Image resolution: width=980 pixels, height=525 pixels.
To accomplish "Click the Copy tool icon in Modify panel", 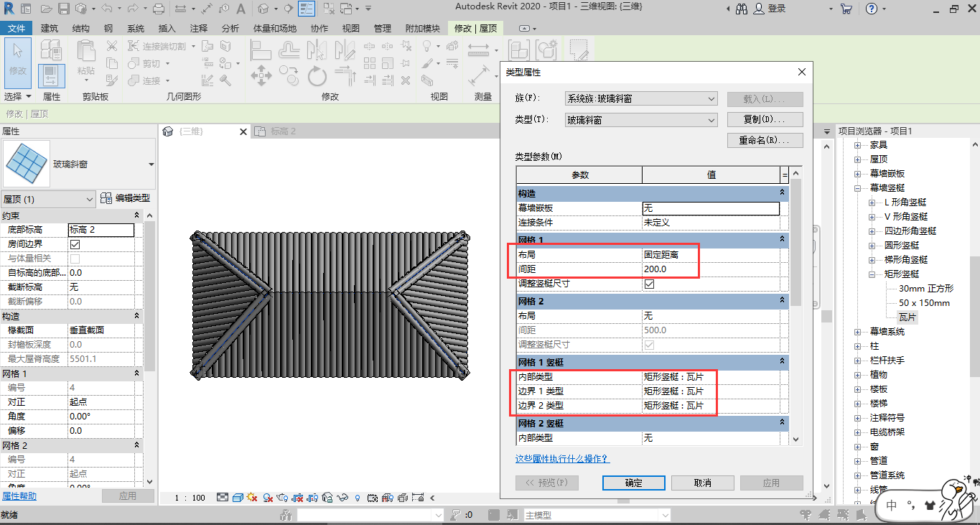I will (289, 74).
